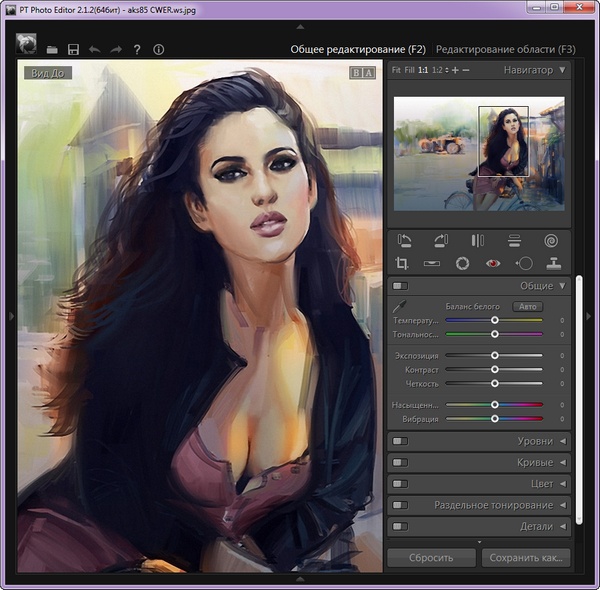Screen dimensions: 600x590
Task: Click the red-eye removal tool
Action: tap(491, 263)
